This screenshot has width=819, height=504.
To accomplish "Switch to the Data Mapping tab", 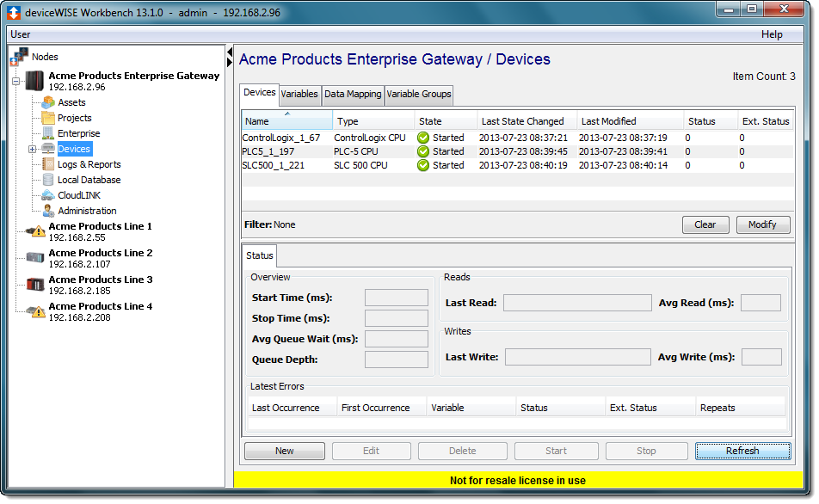I will 352,95.
